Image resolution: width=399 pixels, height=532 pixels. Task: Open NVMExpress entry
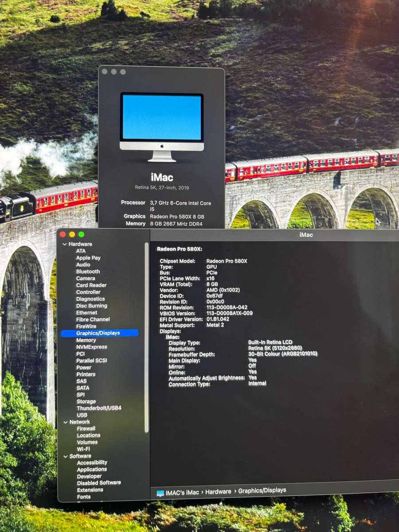(91, 347)
